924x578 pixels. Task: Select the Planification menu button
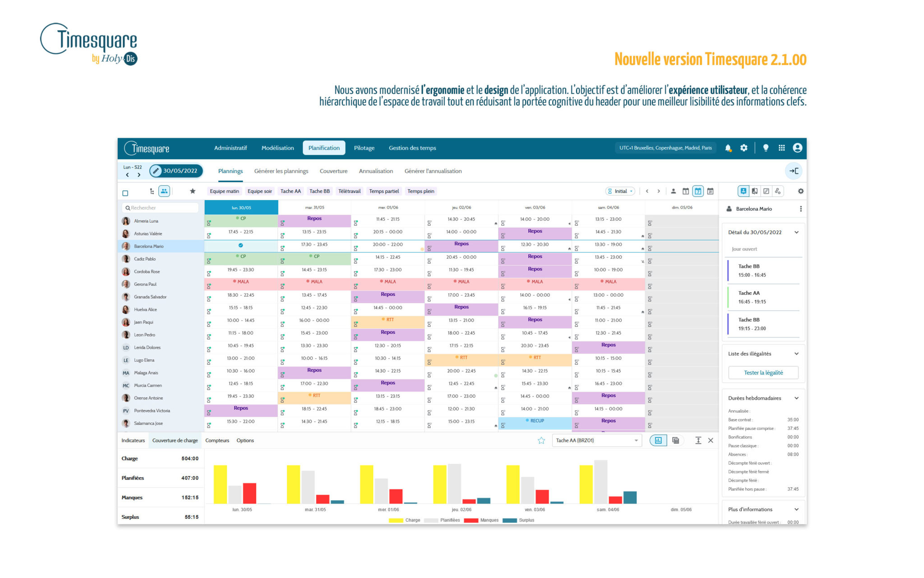point(324,148)
